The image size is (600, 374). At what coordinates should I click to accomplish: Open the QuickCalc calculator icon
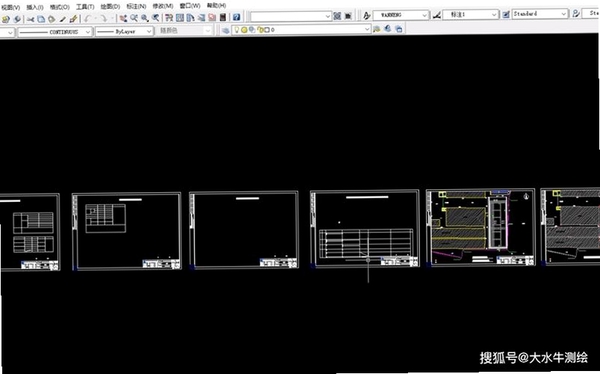click(223, 17)
